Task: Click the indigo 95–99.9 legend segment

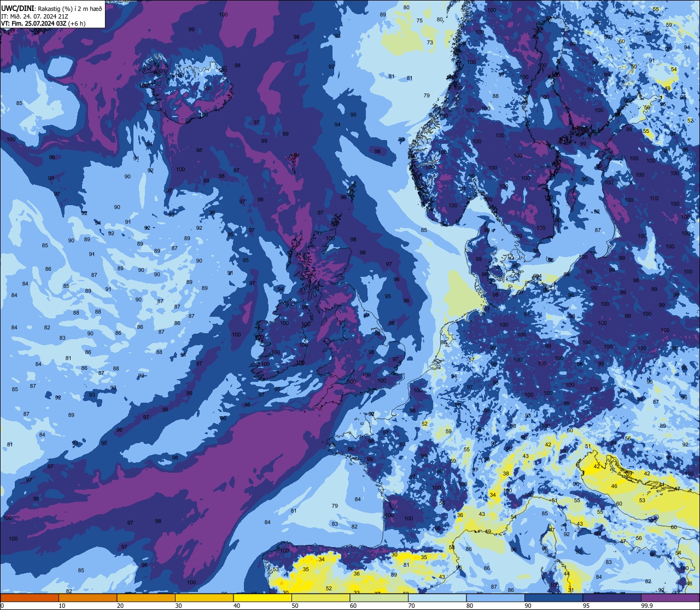Action: (x=612, y=597)
